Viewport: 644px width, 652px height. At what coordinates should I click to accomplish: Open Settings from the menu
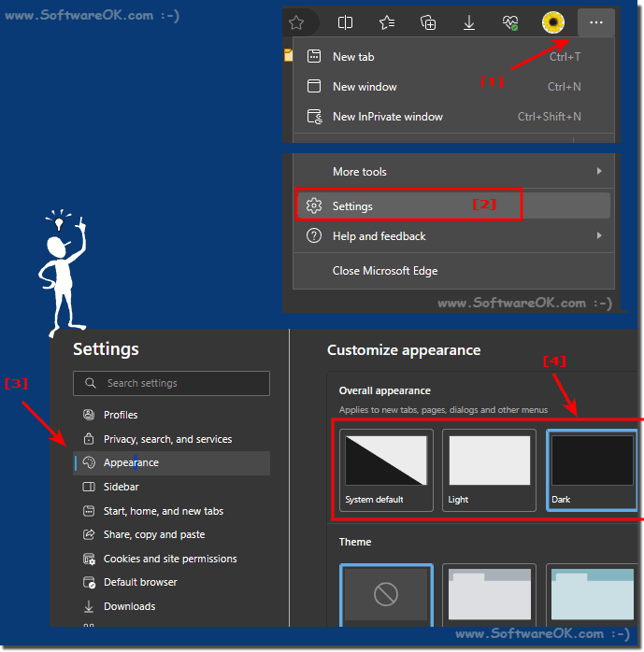(453, 206)
